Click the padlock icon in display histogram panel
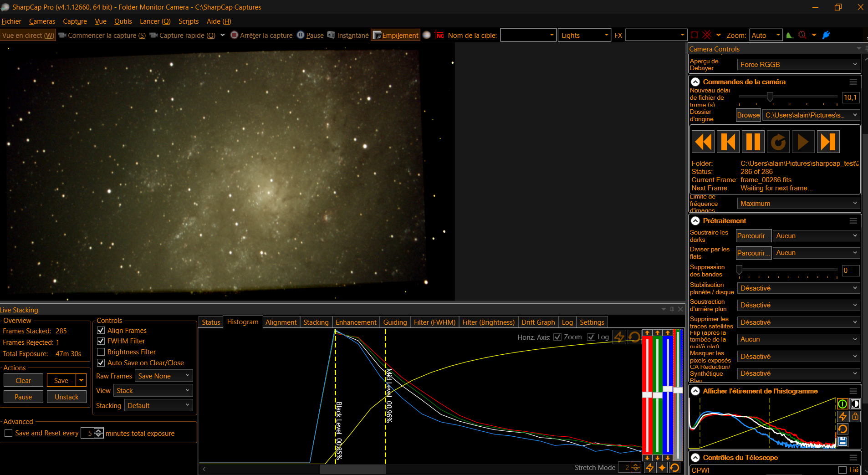Image resolution: width=868 pixels, height=475 pixels. point(855,416)
